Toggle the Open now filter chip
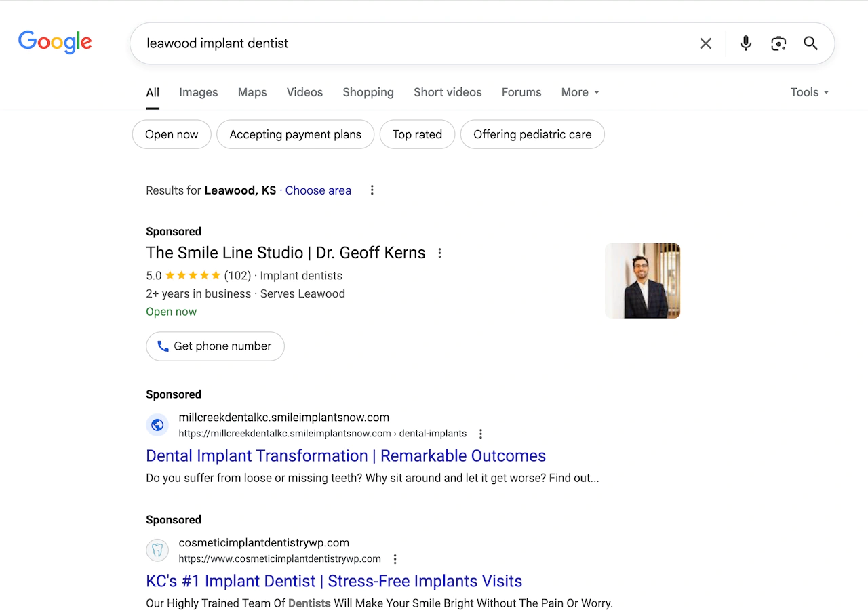The height and width of the screenshot is (610, 868). pyautogui.click(x=172, y=134)
